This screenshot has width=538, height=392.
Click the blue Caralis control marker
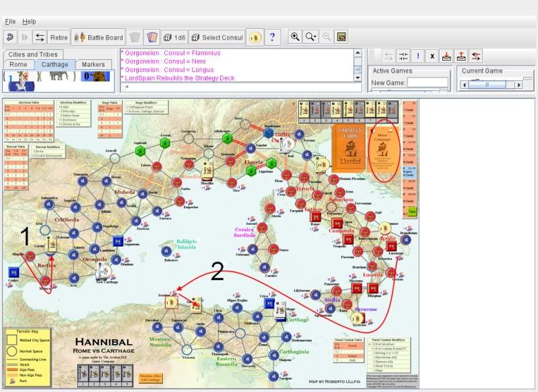tap(264, 267)
